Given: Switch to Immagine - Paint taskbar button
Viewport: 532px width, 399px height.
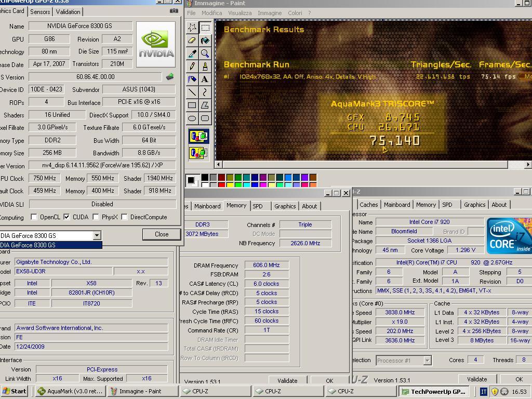Looking at the screenshot, I should 143,391.
